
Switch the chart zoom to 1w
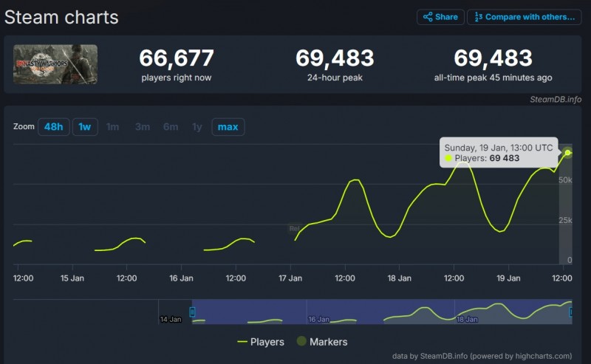pyautogui.click(x=85, y=127)
